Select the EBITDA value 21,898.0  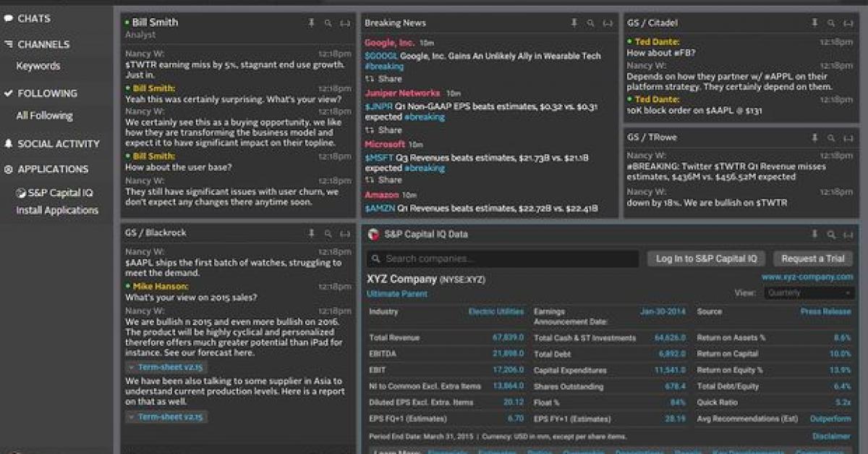click(x=508, y=353)
